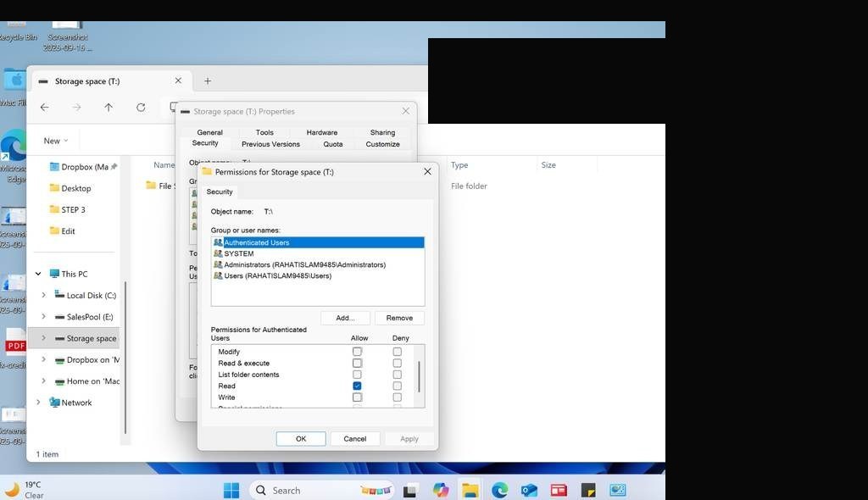This screenshot has height=500, width=868.
Task: Check Allow for Modify permission
Action: click(x=357, y=352)
